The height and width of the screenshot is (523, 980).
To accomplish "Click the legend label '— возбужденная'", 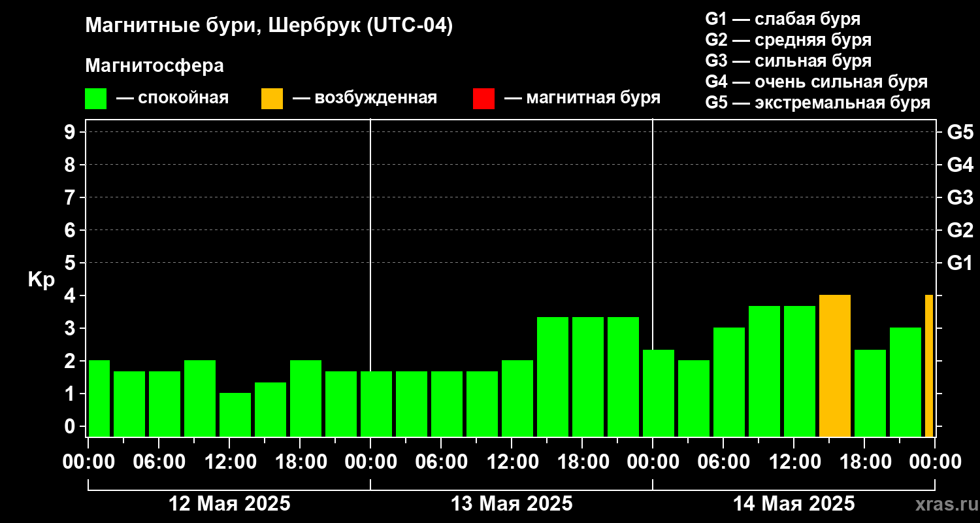I will [365, 98].
